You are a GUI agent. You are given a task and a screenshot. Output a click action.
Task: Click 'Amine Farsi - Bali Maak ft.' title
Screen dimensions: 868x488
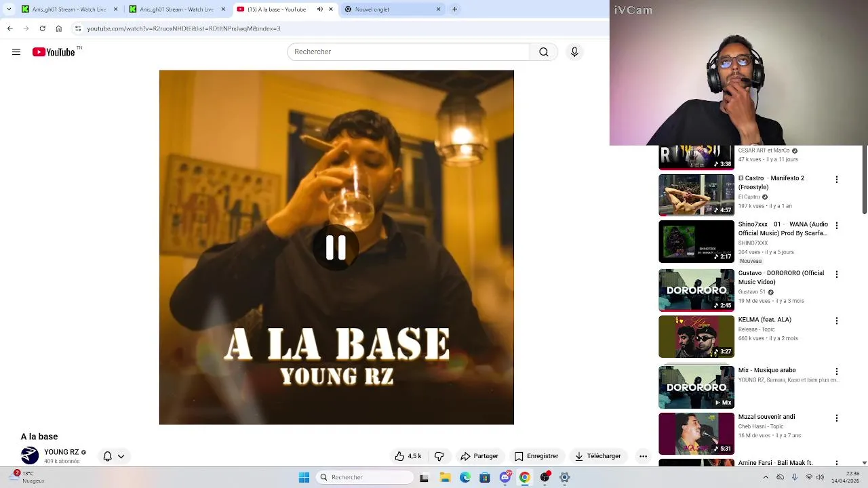775,463
